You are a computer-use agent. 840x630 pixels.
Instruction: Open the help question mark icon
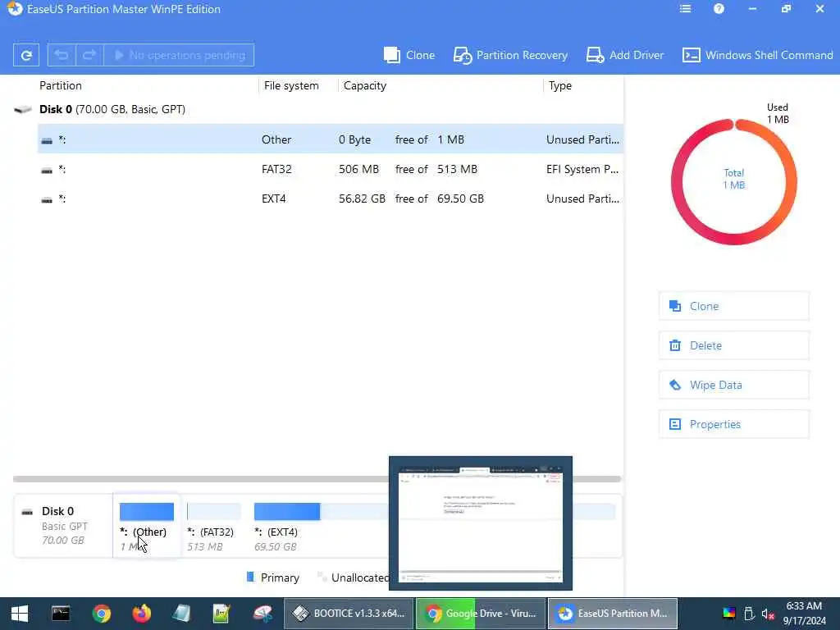point(719,9)
